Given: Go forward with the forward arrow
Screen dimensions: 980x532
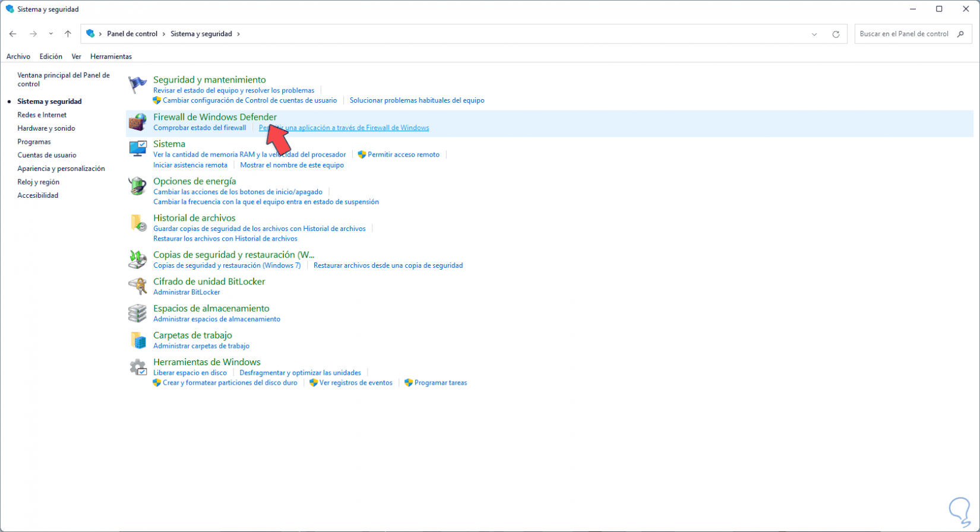Looking at the screenshot, I should 33,34.
